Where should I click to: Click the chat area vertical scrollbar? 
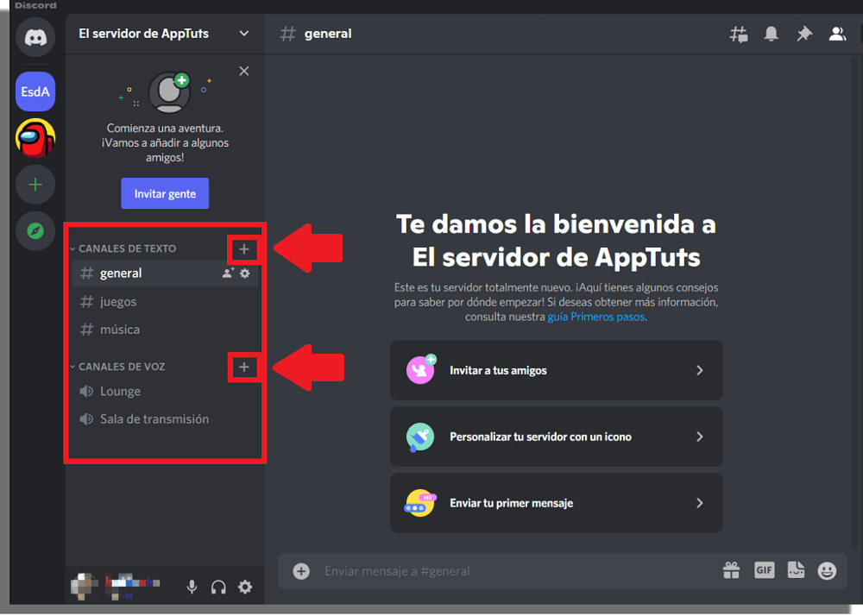(854, 301)
